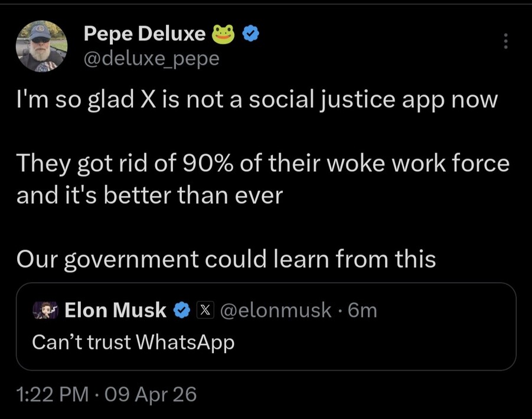Click the "and it's better than ever" line
The height and width of the screenshot is (419, 532).
tap(150, 195)
